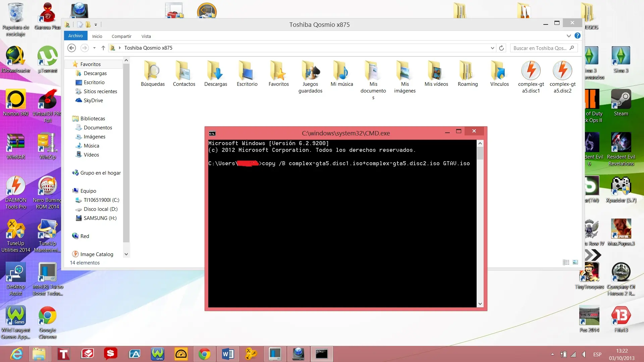Viewport: 644px width, 362px height.
Task: Select the Mi música folder
Action: point(342,74)
